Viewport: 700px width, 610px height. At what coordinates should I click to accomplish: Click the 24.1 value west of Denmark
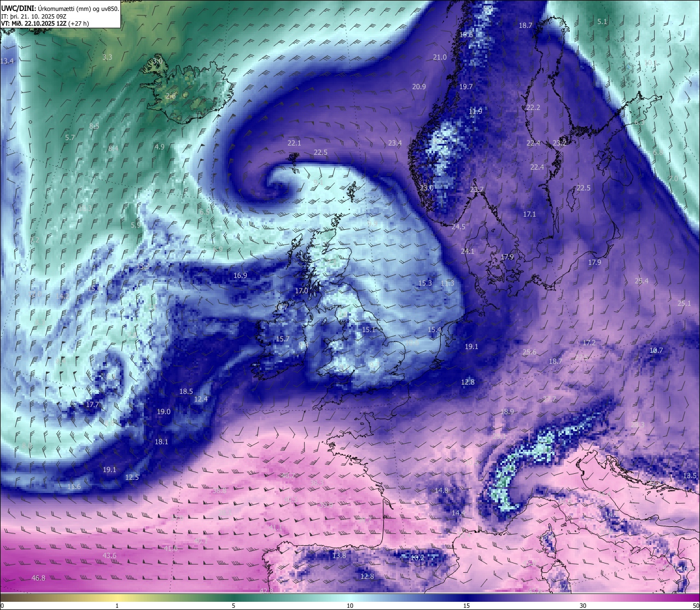(468, 251)
